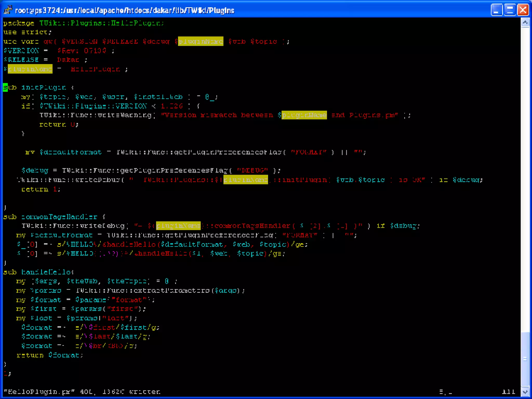The image size is (532, 399).
Task: Click 'sub handleHello' declaration
Action: (x=38, y=272)
